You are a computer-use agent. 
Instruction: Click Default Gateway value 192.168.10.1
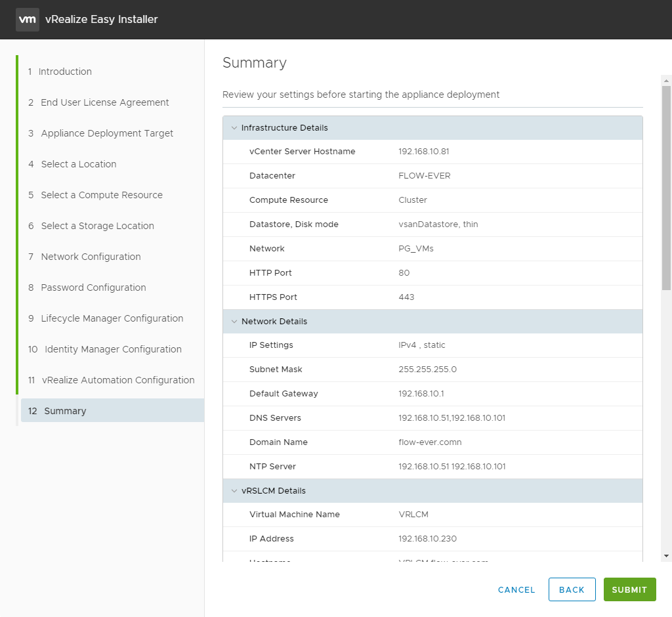(x=421, y=394)
